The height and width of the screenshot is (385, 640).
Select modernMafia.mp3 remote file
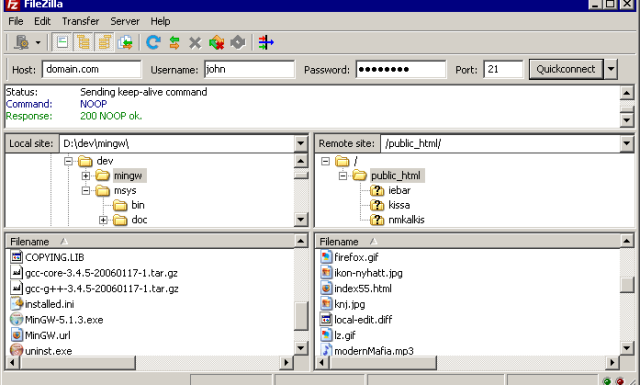pyautogui.click(x=373, y=351)
